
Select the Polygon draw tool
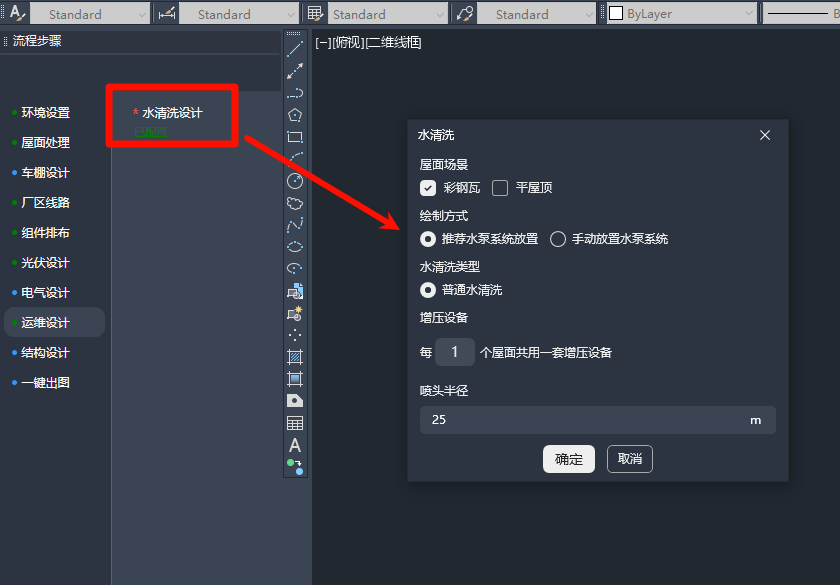coord(295,115)
